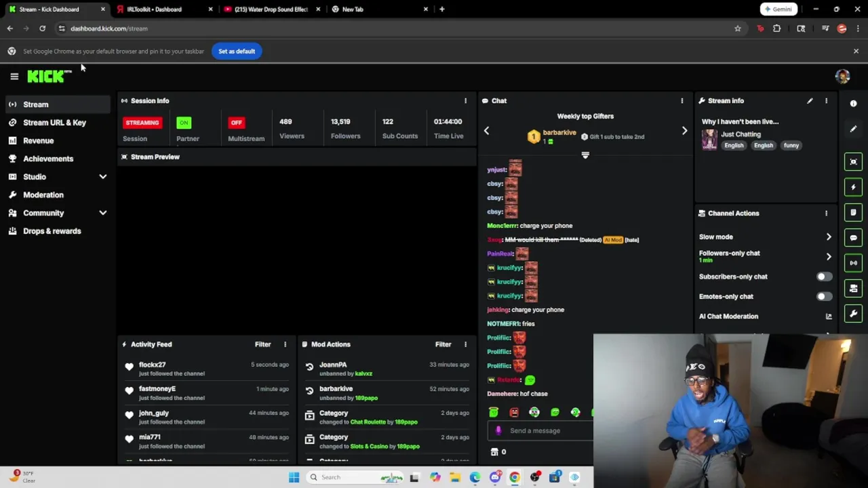Viewport: 868px width, 488px height.
Task: Show next top gifter with right arrow
Action: tap(684, 131)
